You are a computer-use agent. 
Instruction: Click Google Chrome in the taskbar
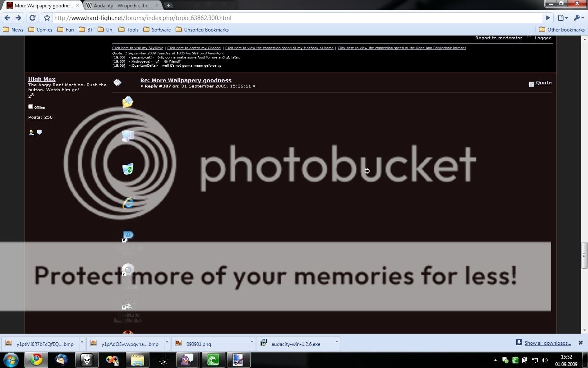pyautogui.click(x=36, y=360)
